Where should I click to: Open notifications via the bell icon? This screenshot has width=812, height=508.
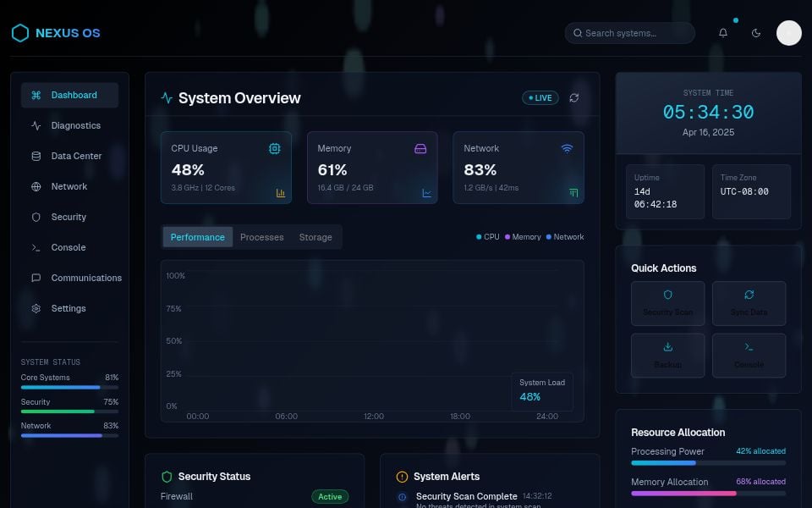[723, 32]
